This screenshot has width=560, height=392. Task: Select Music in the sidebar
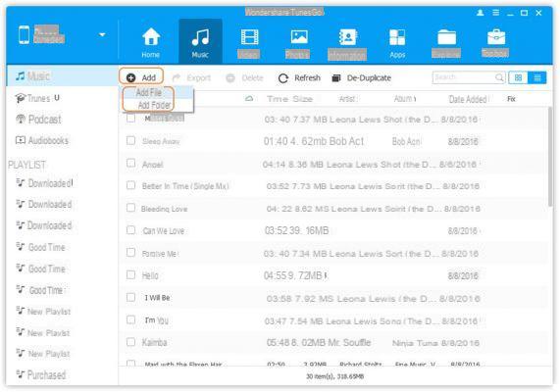[62, 75]
